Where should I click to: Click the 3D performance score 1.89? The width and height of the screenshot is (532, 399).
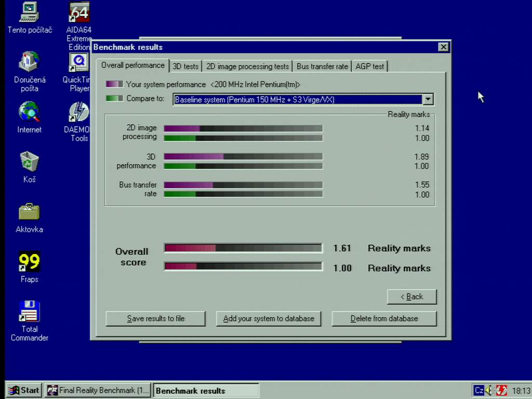[421, 157]
